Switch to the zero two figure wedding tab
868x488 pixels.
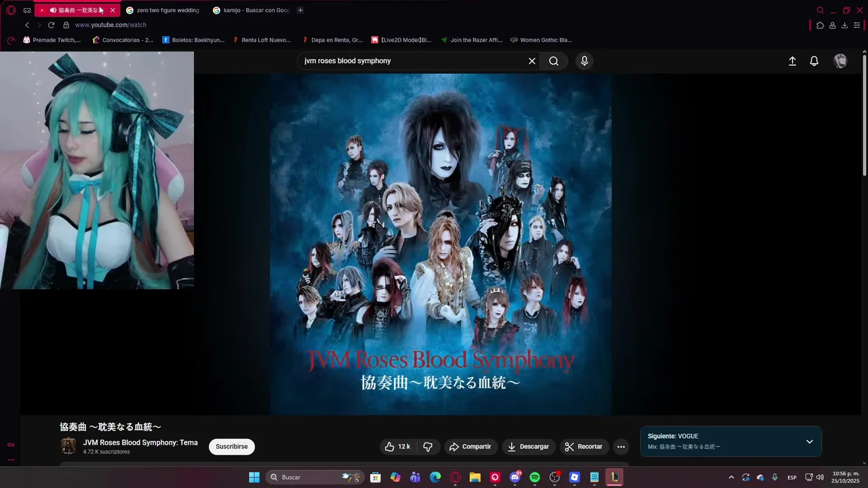pos(163,10)
